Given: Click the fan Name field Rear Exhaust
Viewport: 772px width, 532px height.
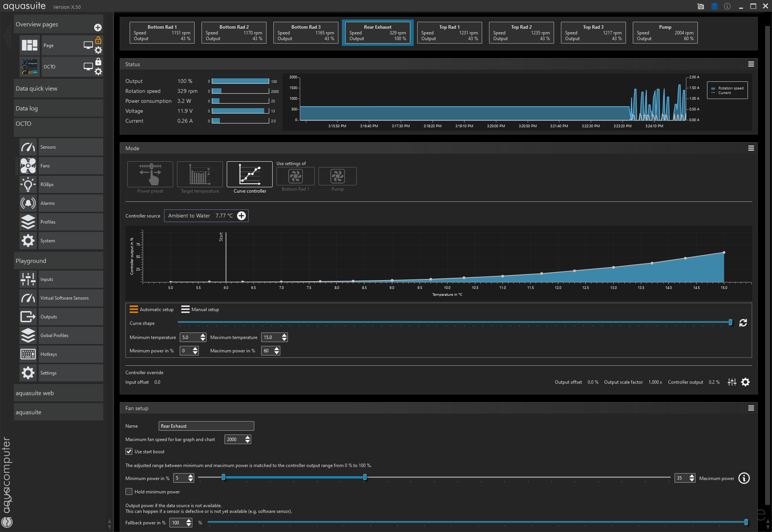Looking at the screenshot, I should pyautogui.click(x=206, y=426).
